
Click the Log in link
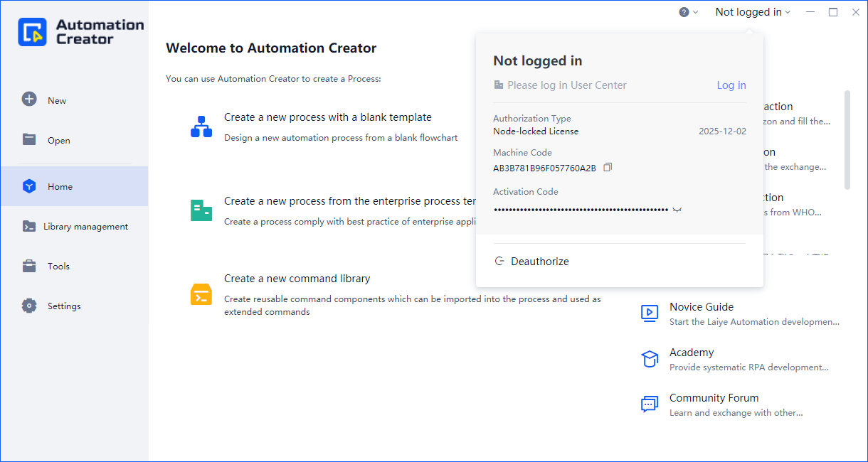point(731,85)
